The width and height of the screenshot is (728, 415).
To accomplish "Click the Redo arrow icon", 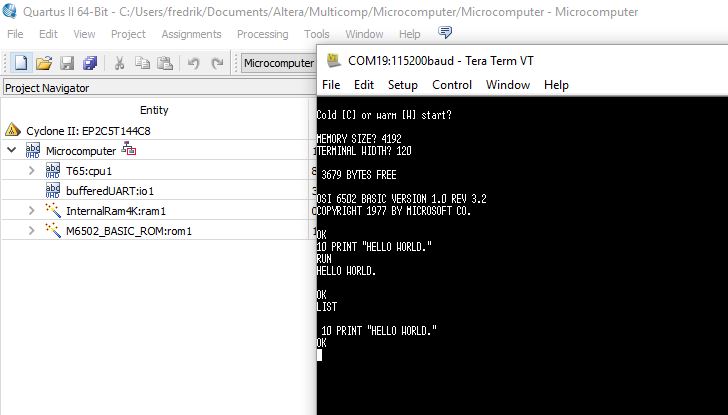I will (217, 63).
